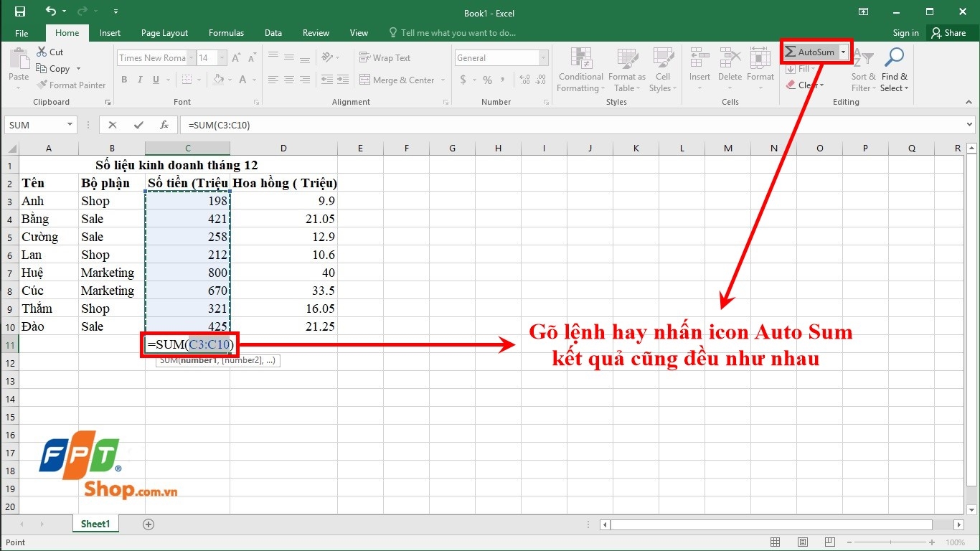Open Cell Styles gallery
The width and height of the screenshot is (980, 551).
(x=662, y=70)
